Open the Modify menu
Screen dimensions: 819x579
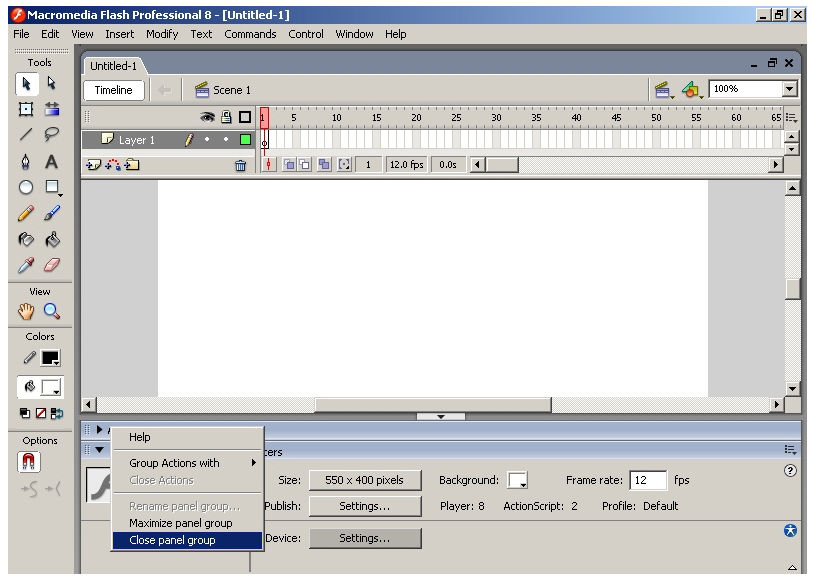(162, 34)
